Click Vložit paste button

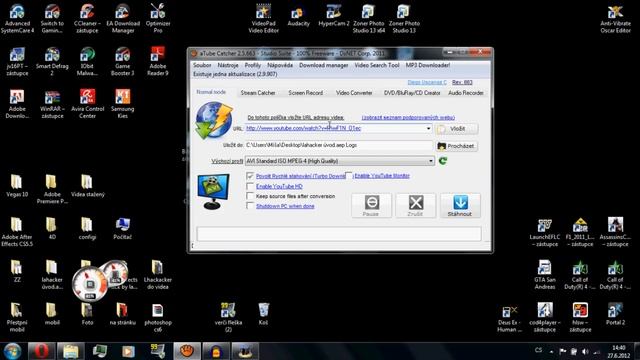point(456,129)
